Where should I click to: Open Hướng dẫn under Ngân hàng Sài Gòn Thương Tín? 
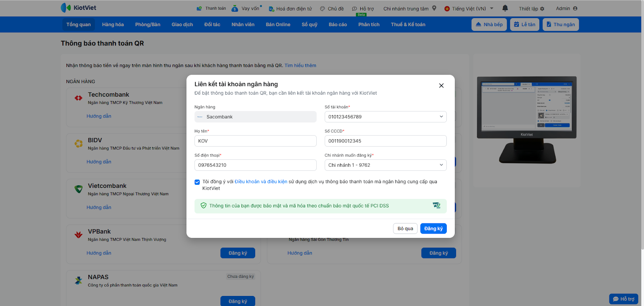click(300, 253)
